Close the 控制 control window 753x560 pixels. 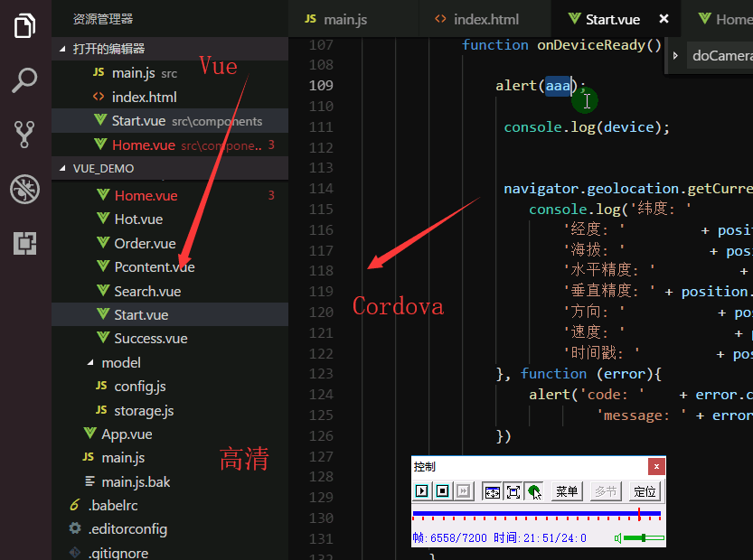[656, 466]
